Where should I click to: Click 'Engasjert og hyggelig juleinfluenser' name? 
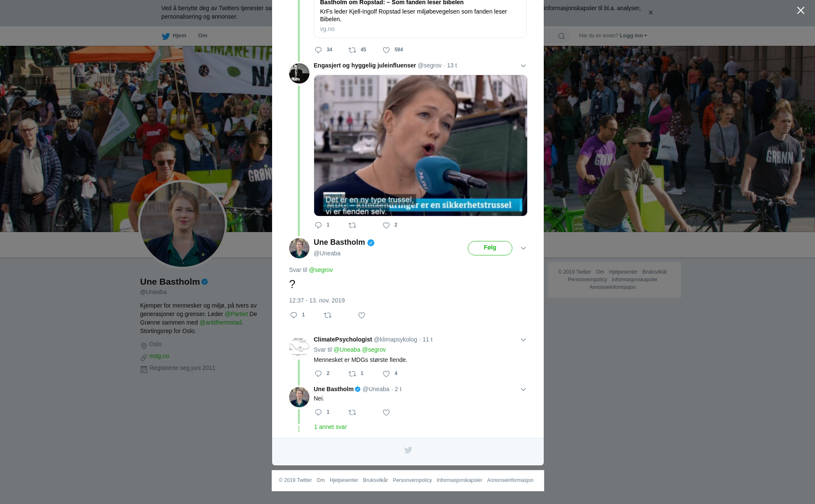click(x=365, y=65)
